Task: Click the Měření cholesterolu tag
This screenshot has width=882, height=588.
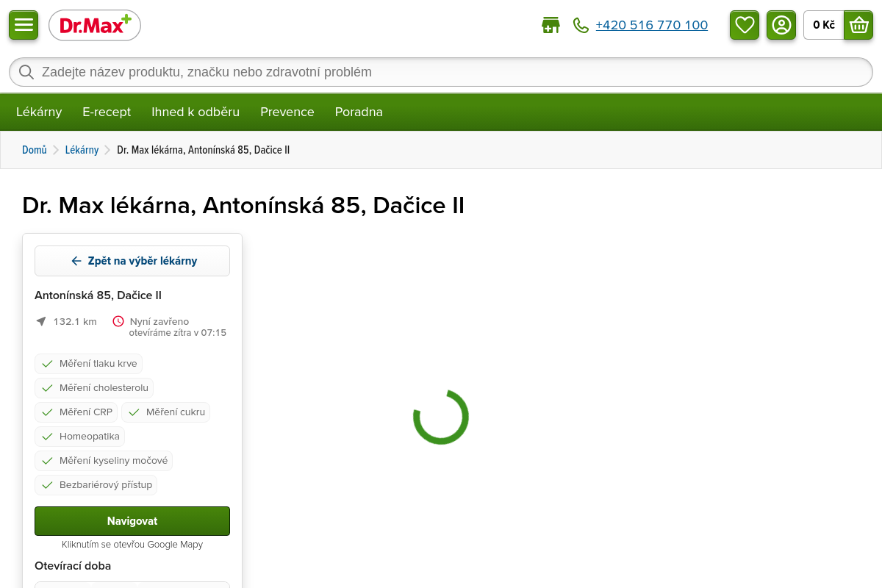Action: pos(94,388)
